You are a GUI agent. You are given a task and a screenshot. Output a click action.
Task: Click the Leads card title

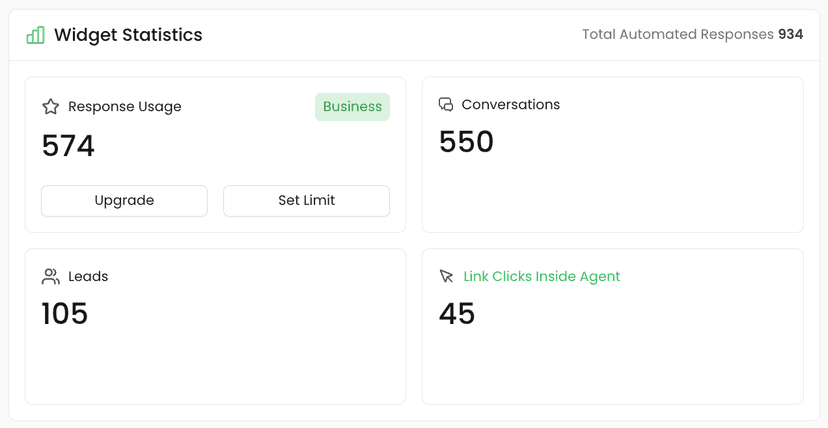pos(88,276)
